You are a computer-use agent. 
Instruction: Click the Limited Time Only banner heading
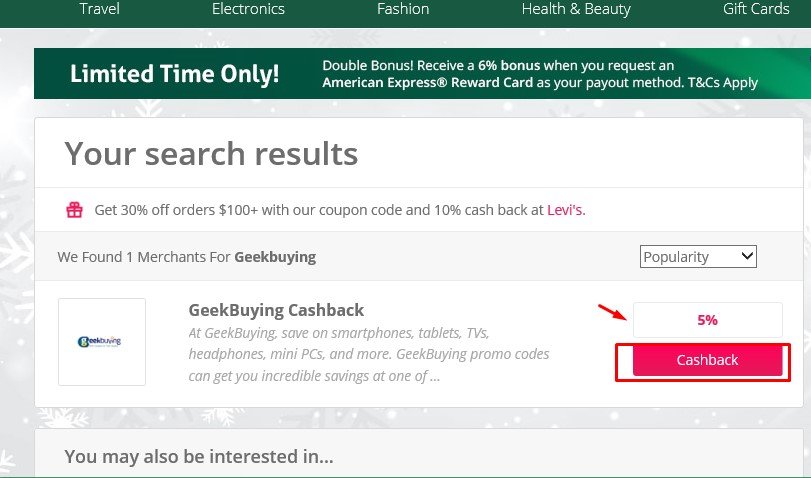(x=175, y=75)
